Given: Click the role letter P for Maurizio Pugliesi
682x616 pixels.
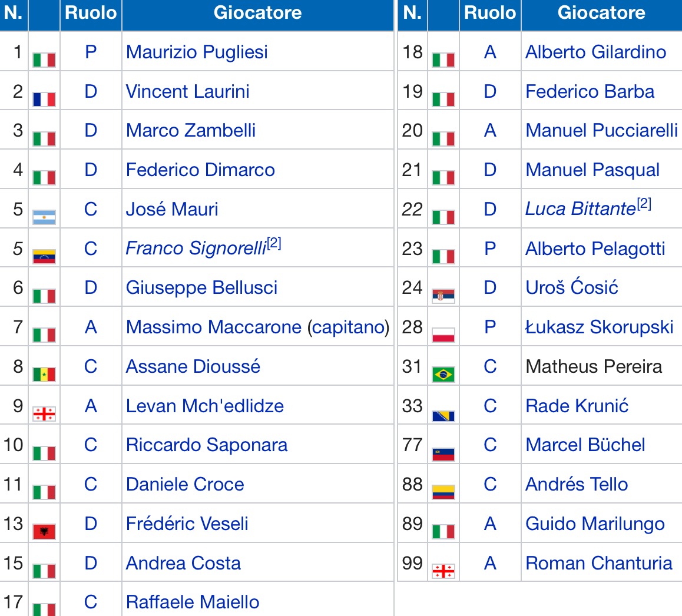Looking at the screenshot, I should [91, 52].
